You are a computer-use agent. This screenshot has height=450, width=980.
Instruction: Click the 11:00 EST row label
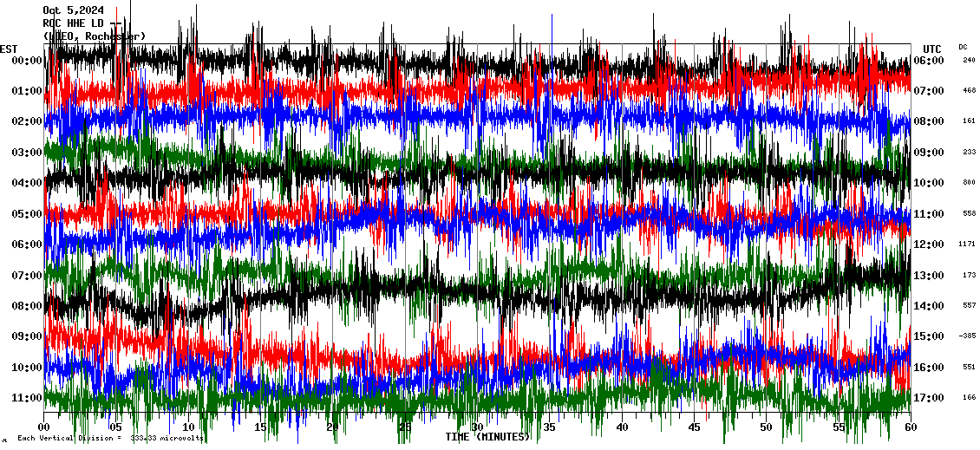pos(28,398)
